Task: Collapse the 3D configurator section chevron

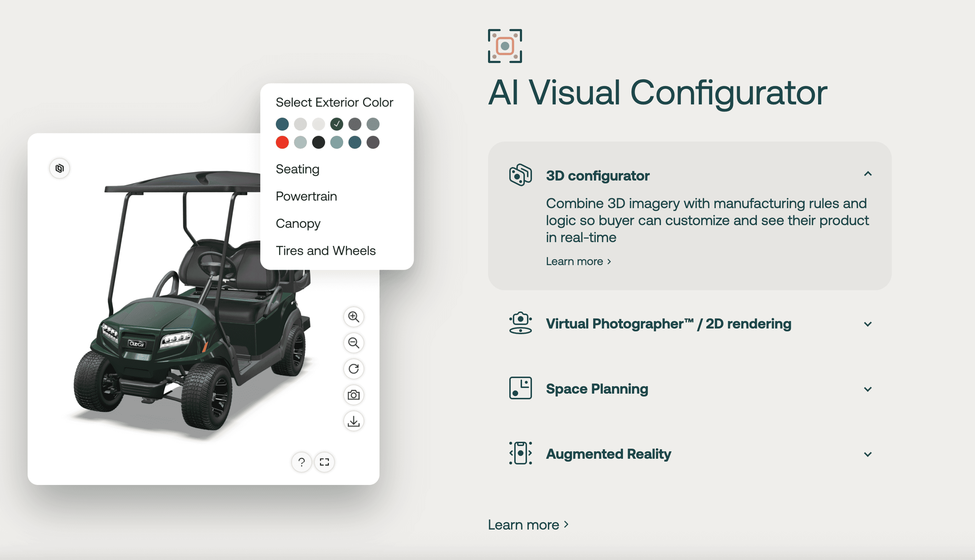Action: [868, 174]
